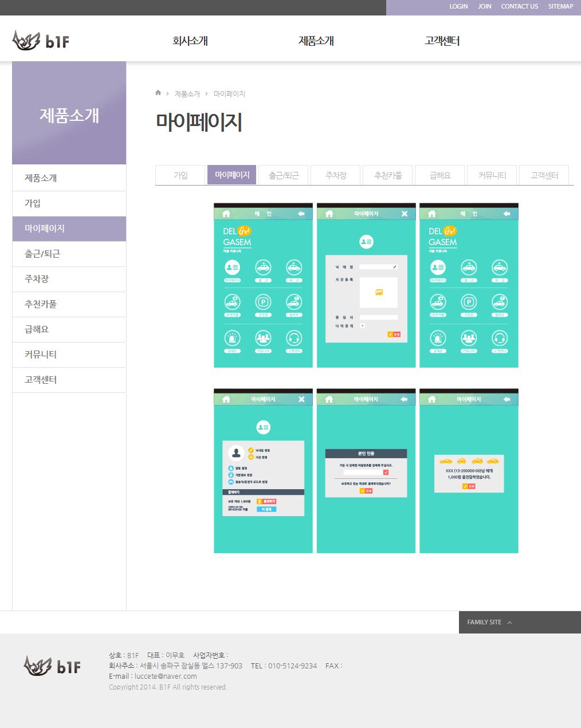Click the OK check button under 1,000원 message

(x=469, y=486)
